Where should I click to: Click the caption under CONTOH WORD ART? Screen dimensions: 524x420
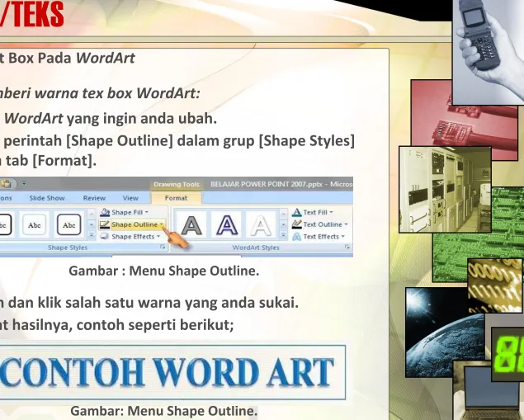163,411
